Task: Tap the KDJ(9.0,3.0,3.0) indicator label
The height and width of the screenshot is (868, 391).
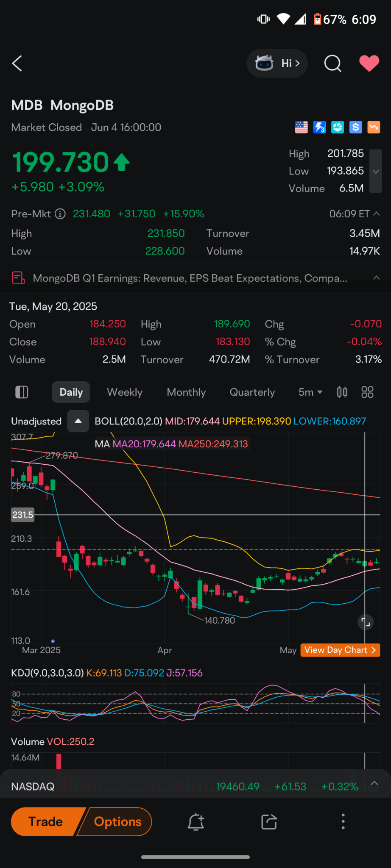Action: click(47, 673)
